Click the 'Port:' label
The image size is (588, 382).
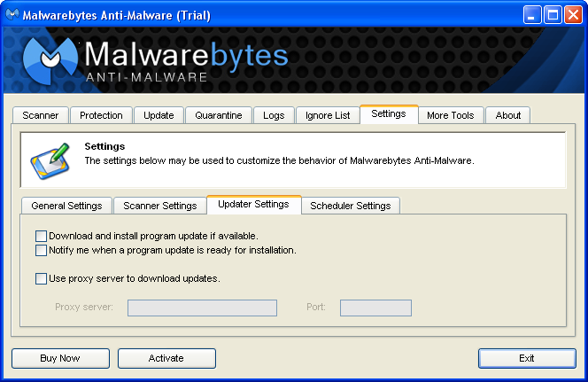316,307
